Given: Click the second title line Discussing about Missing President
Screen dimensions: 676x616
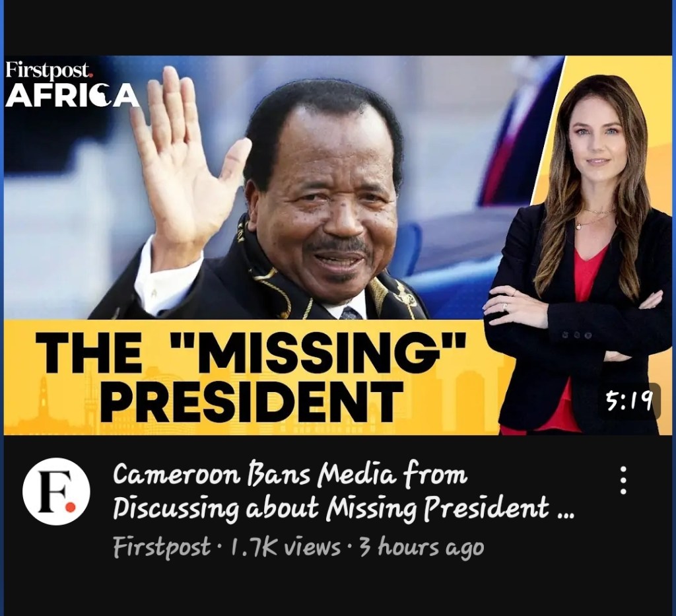Looking at the screenshot, I should click(x=343, y=508).
